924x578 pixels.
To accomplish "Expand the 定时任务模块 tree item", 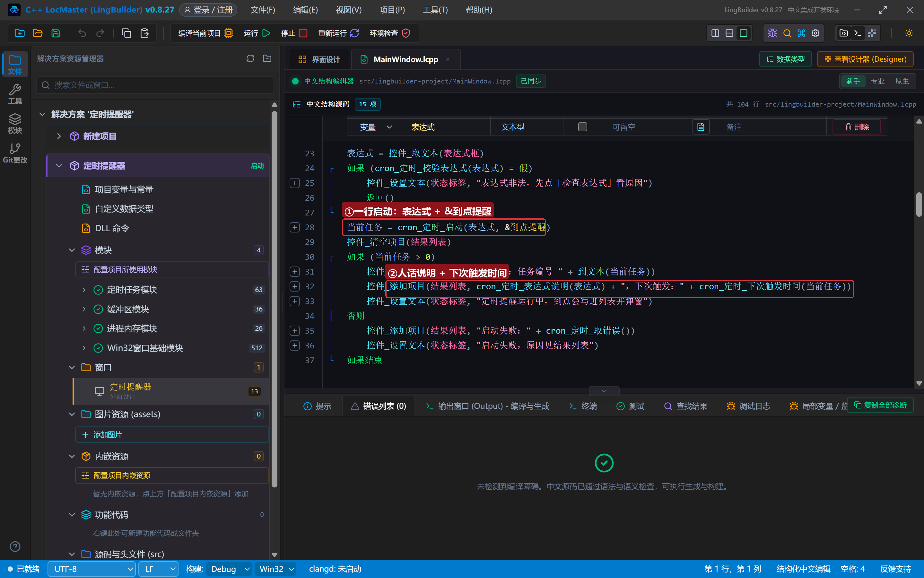I will [x=84, y=290].
